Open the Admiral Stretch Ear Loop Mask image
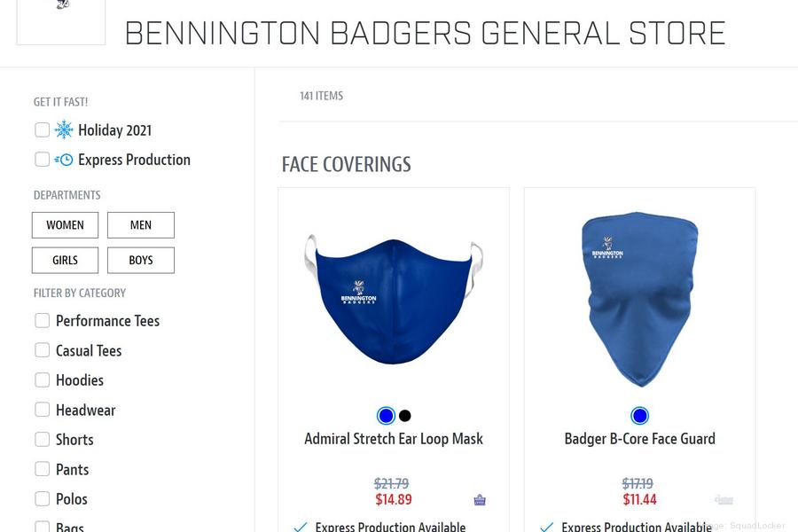 (x=394, y=301)
